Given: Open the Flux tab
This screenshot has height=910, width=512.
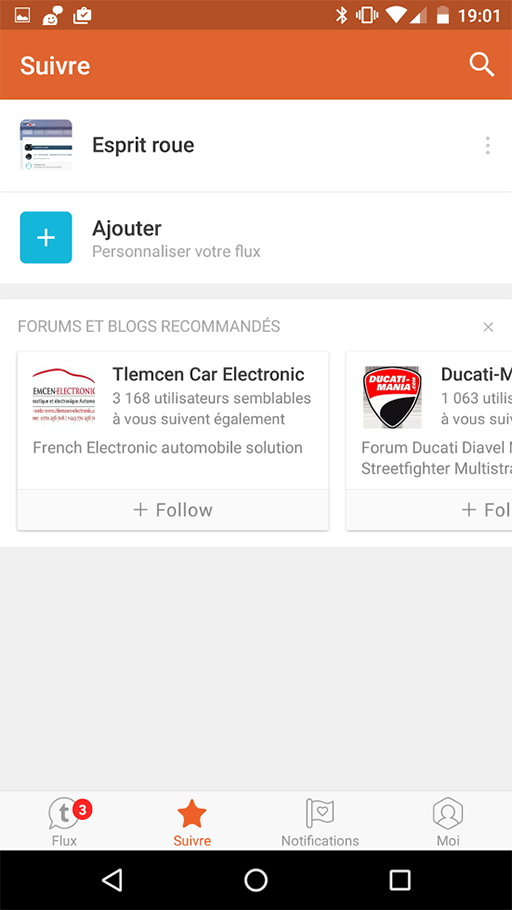Looking at the screenshot, I should (64, 822).
